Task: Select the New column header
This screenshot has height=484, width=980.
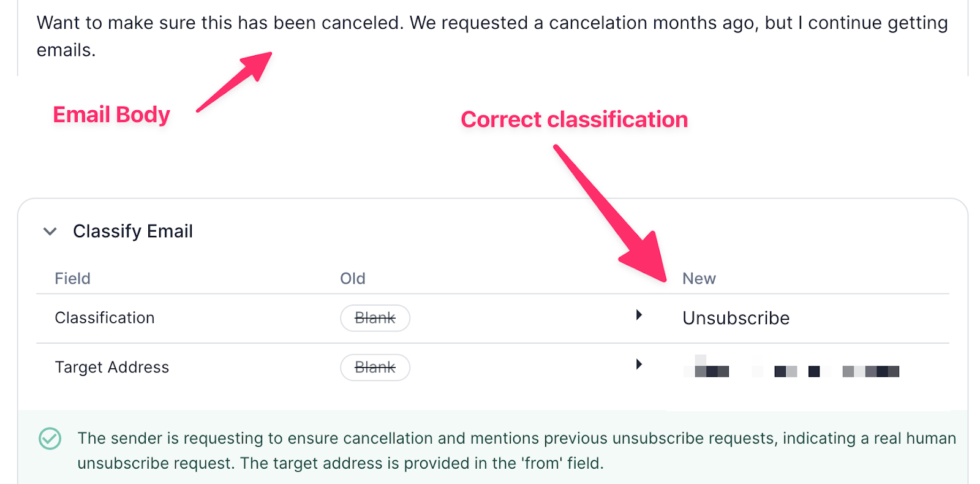Action: (699, 278)
